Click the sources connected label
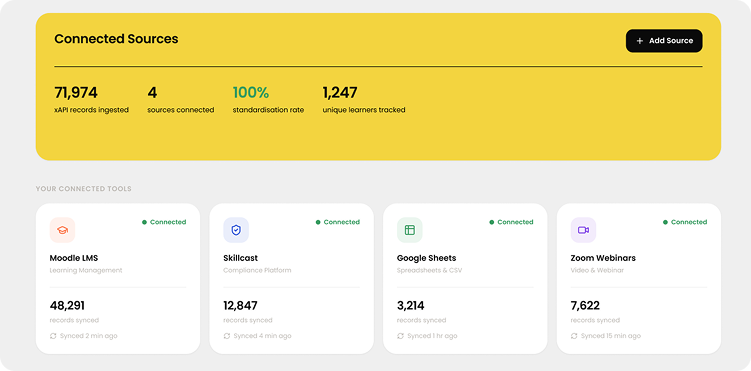 point(181,110)
